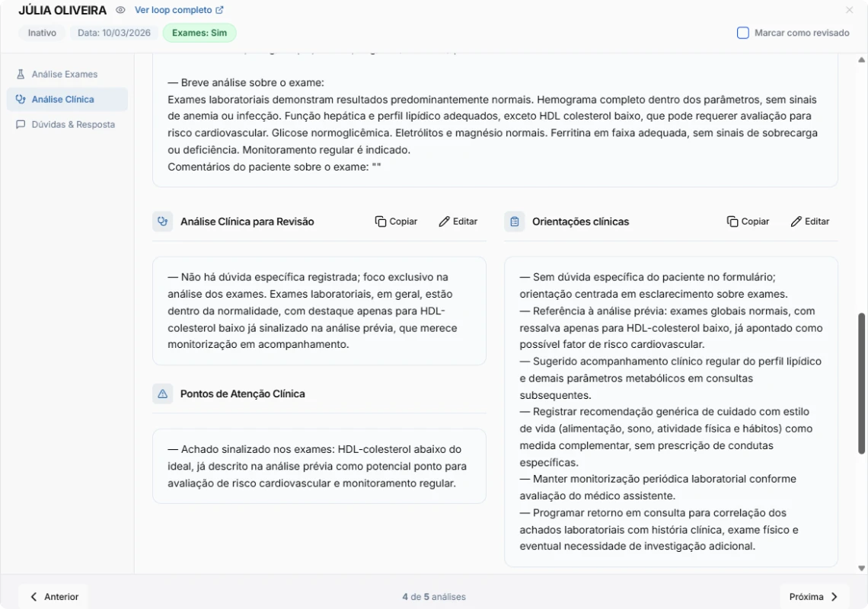Click the scroll down arrow at scrollbar bottom
The image size is (868, 609).
[x=862, y=568]
